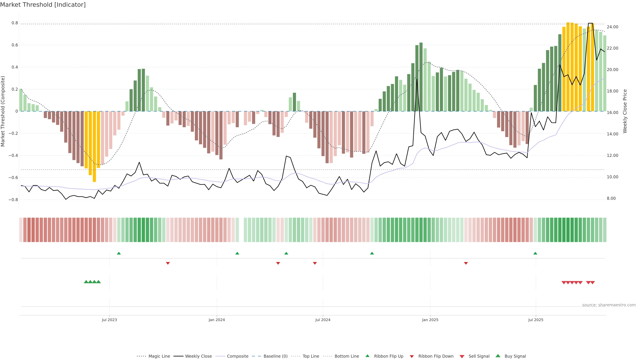Image resolution: width=644 pixels, height=362 pixels.
Task: Click the Market Threshold [Indicator] chart title
Action: point(43,5)
